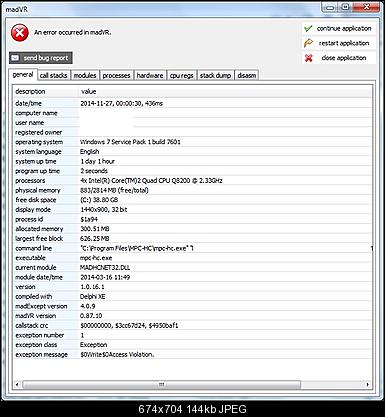Select the Access Violation exception message
Viewport: 385px width, 417px height.
(x=117, y=355)
